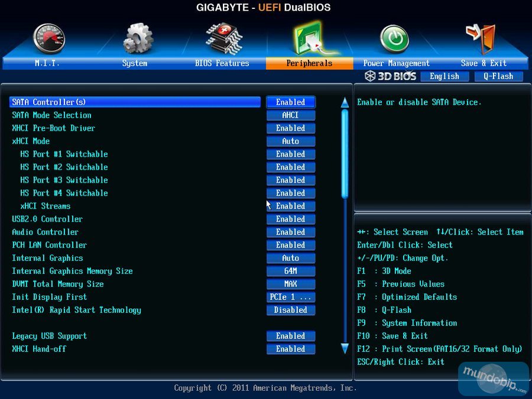Select the HS Port #1 Switchable label
The height and width of the screenshot is (399, 532).
coord(64,154)
